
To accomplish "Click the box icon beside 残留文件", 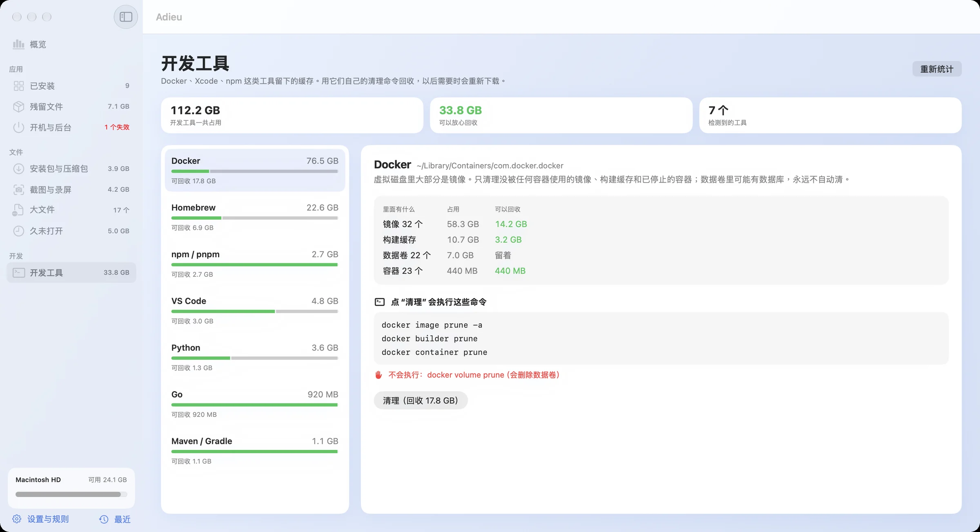I will pos(19,107).
